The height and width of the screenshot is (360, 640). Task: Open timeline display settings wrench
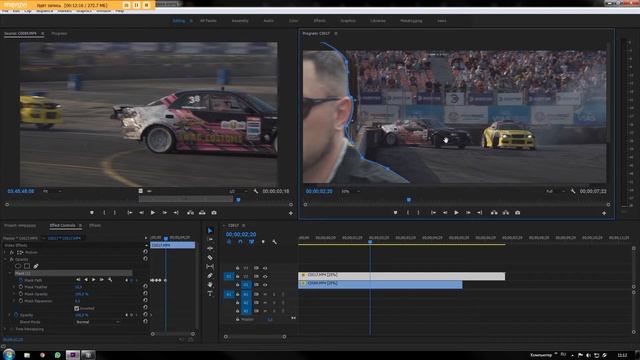[x=274, y=242]
